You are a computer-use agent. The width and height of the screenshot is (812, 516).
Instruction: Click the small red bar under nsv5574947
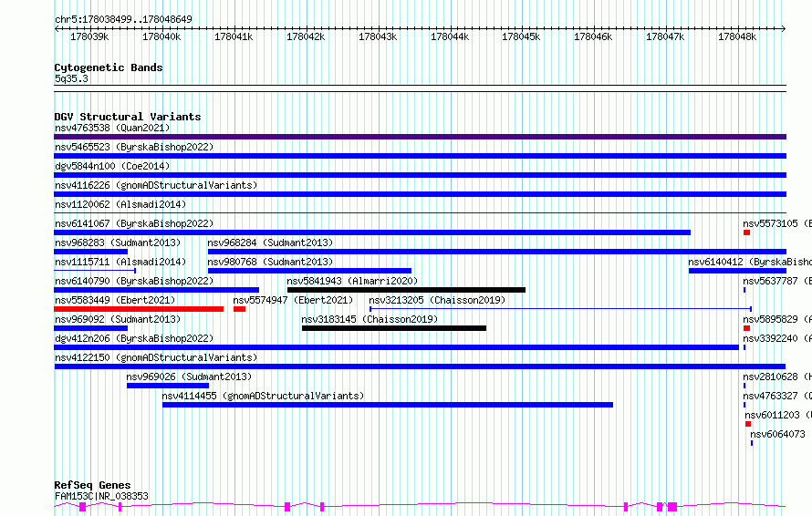tap(239, 309)
